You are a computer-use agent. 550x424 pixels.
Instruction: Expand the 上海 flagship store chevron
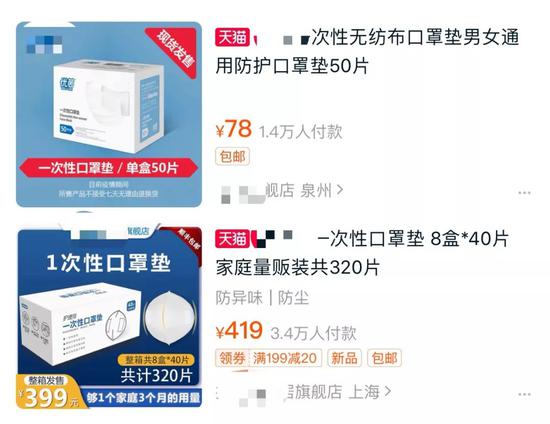[x=387, y=392]
